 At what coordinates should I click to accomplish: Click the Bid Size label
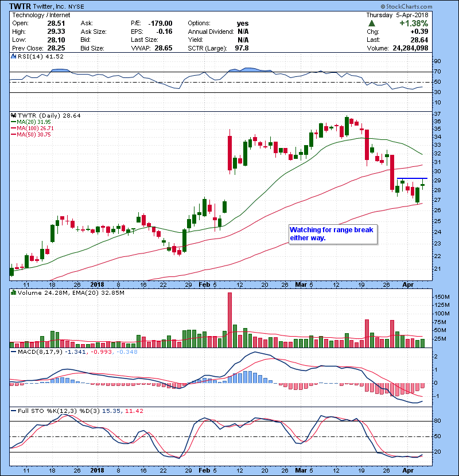(x=92, y=48)
